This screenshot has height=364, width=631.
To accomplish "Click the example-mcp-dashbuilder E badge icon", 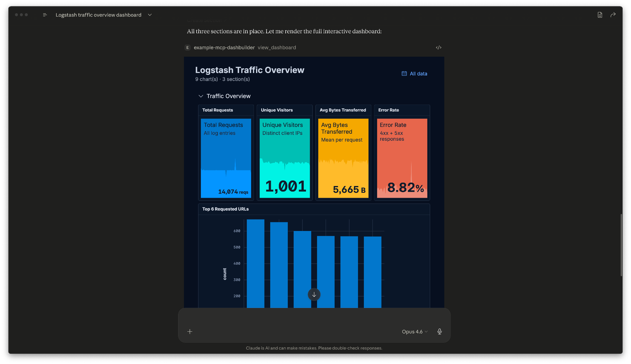I will point(187,47).
